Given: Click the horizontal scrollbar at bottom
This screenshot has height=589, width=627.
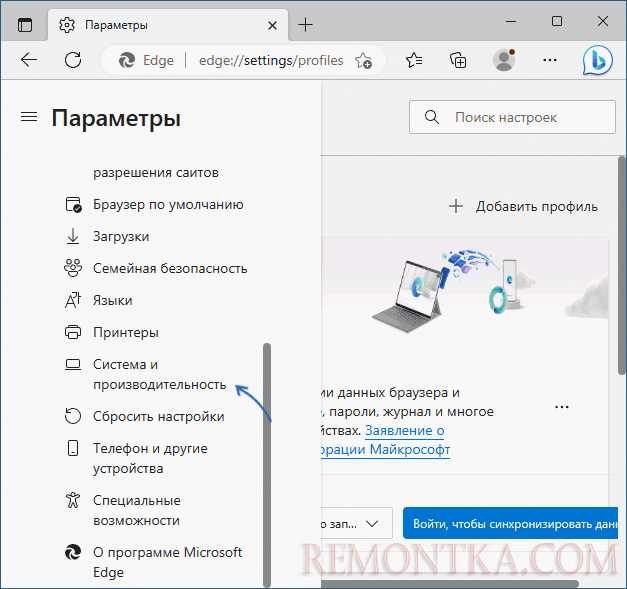Looking at the screenshot, I should (450, 585).
